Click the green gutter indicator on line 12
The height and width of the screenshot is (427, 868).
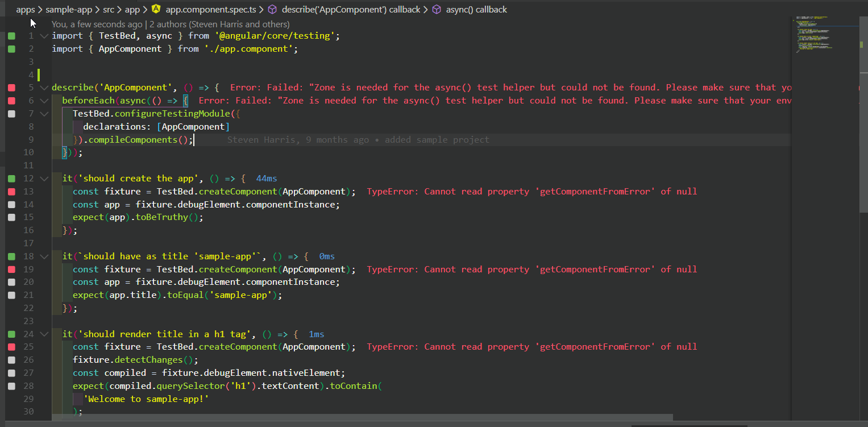point(11,179)
